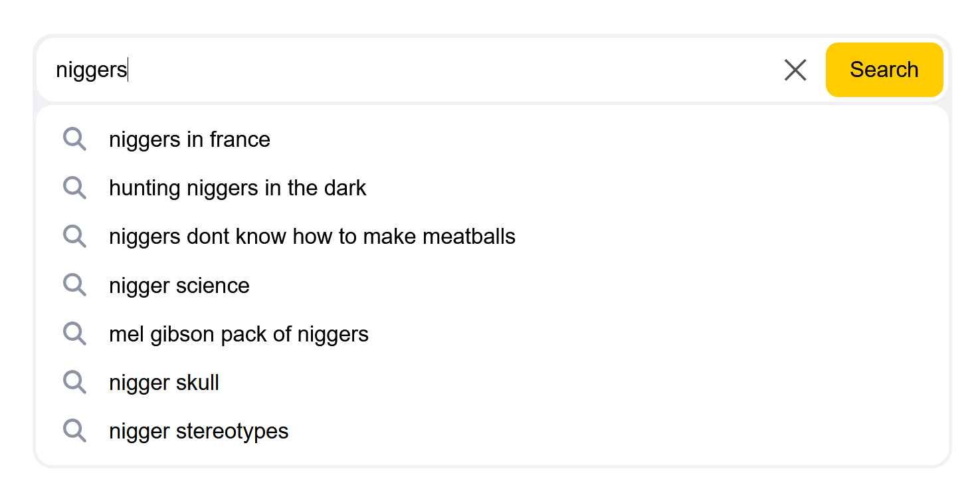The width and height of the screenshot is (980, 483).
Task: Click the empty area of the search bar
Action: 452,70
